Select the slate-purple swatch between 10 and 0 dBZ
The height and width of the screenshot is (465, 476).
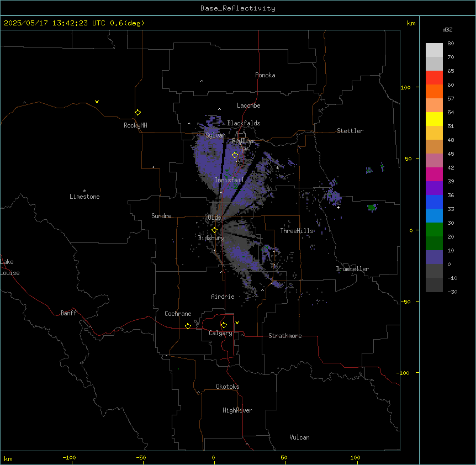tap(434, 257)
